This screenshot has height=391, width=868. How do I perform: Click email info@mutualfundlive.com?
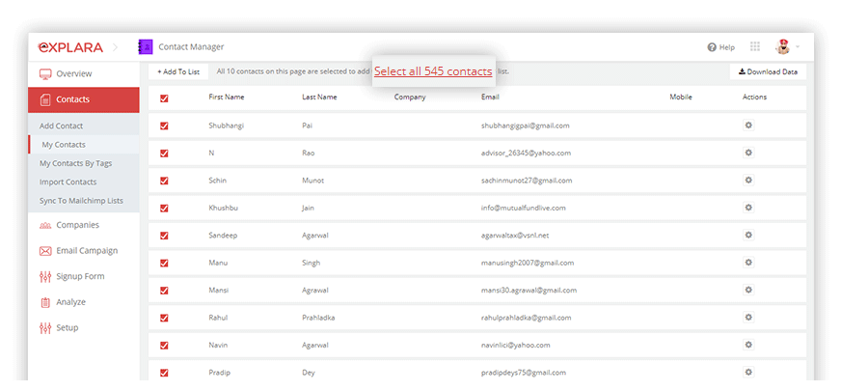(523, 208)
